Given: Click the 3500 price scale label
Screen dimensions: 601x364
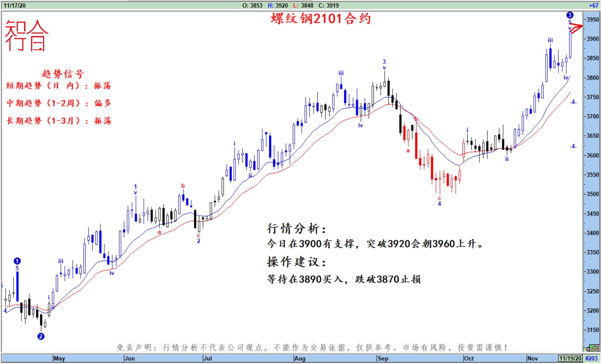Looking at the screenshot, I should (593, 194).
